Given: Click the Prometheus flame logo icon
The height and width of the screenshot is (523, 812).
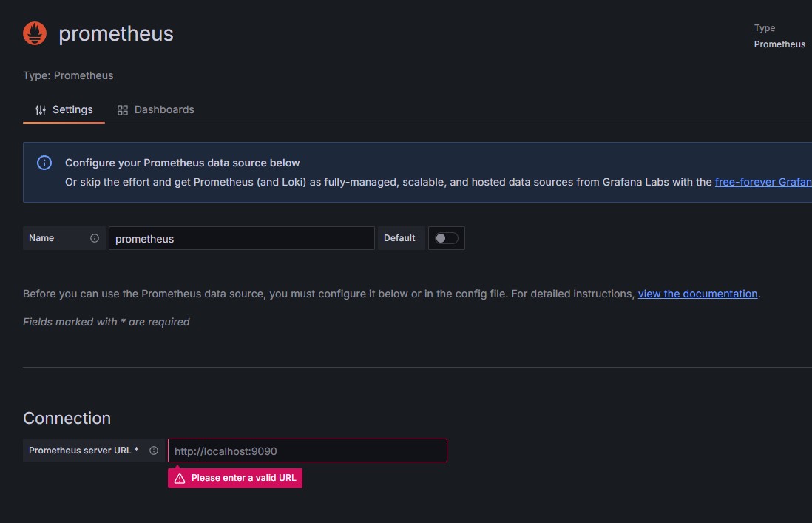Looking at the screenshot, I should [x=34, y=33].
